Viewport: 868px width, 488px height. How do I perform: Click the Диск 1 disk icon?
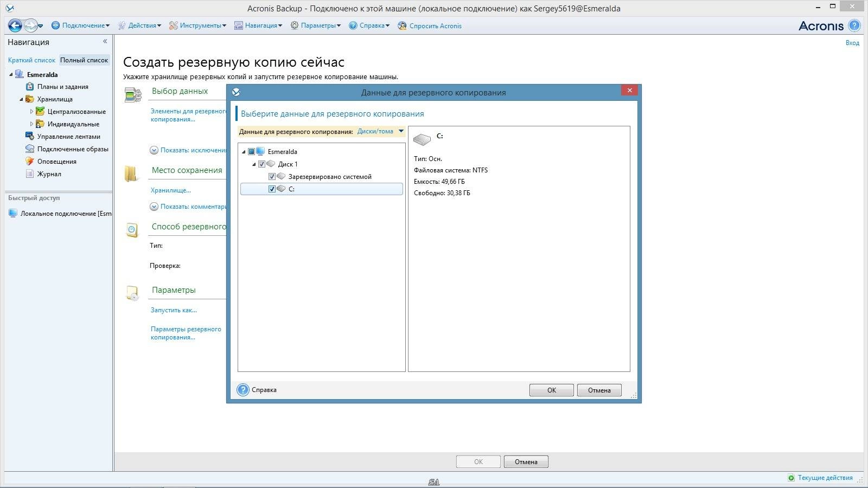[x=271, y=163]
